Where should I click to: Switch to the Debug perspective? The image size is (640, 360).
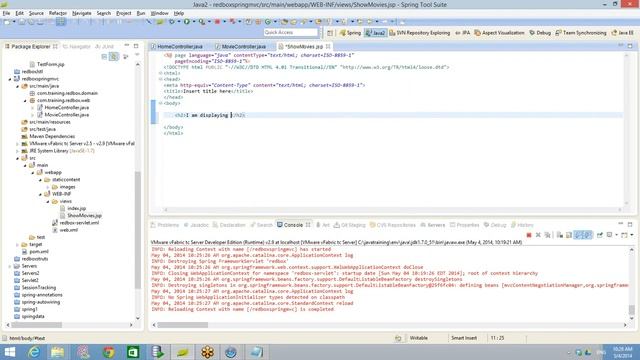pyautogui.click(x=540, y=33)
